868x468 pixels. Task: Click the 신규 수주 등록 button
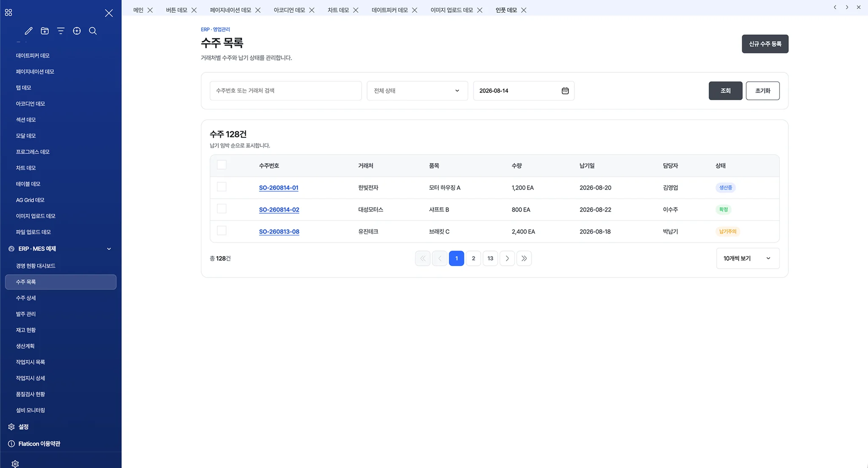765,44
